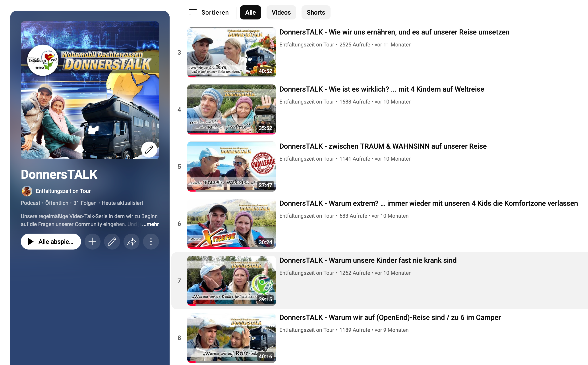Expand description with ...mehr
The image size is (588, 365).
pyautogui.click(x=151, y=224)
